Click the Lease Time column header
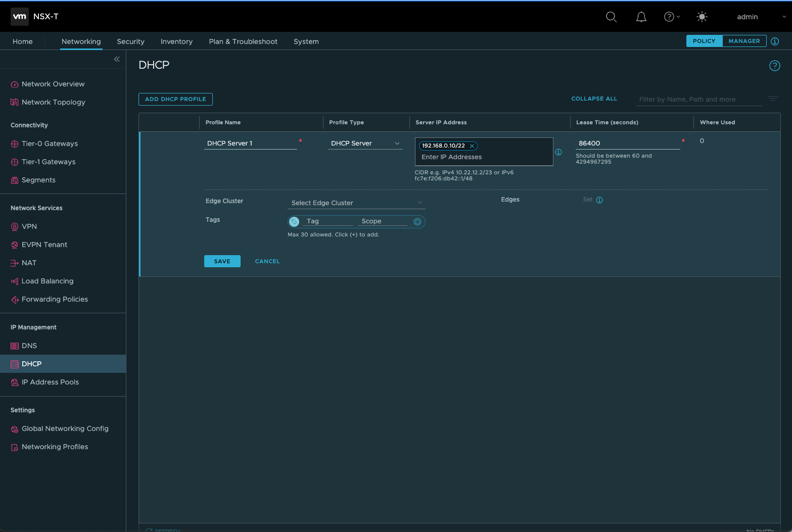792x532 pixels. (x=607, y=122)
